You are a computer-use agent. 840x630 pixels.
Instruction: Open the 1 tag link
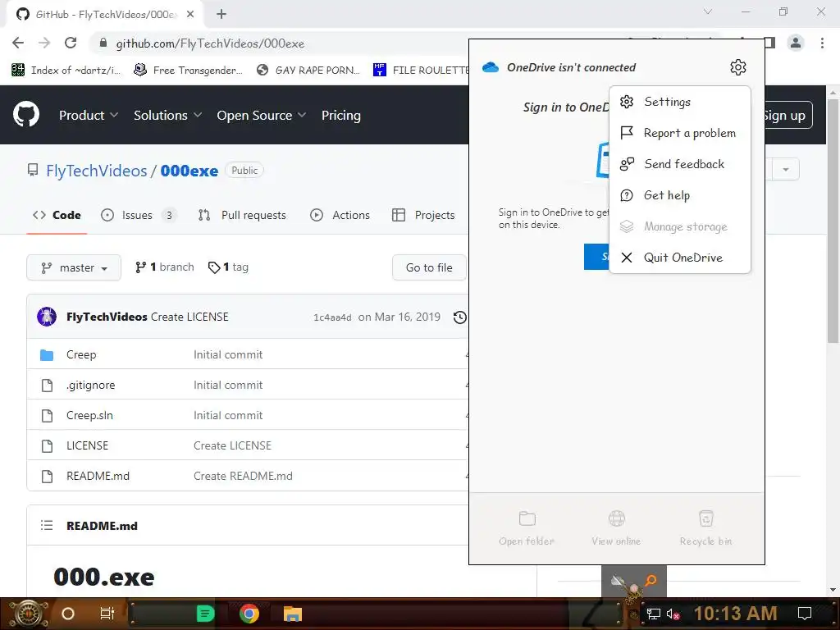[228, 267]
